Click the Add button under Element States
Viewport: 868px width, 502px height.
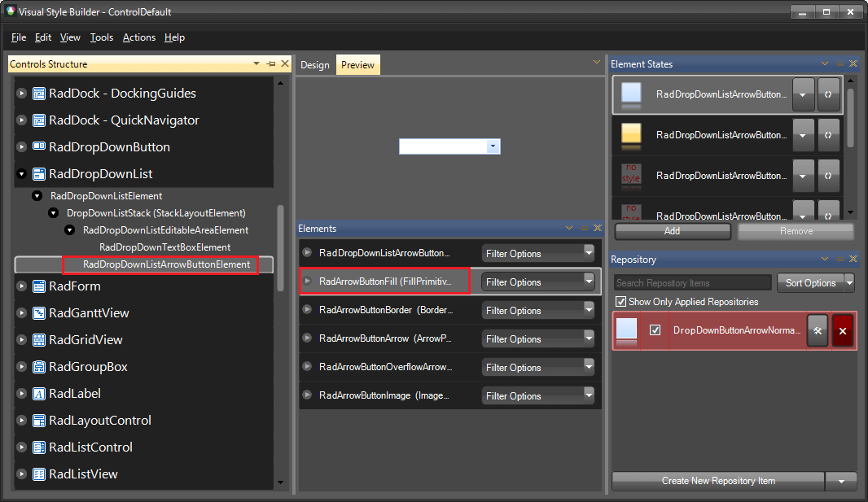pos(672,232)
